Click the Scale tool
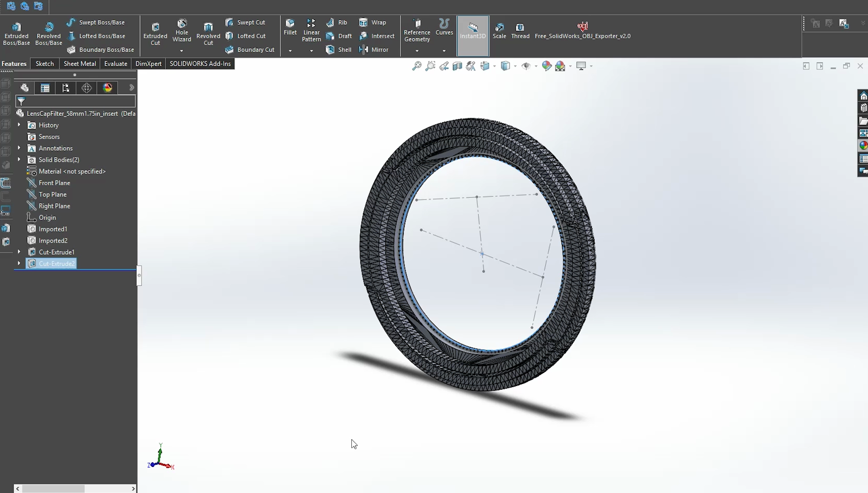Screen dimensions: 868x493 [x=499, y=30]
